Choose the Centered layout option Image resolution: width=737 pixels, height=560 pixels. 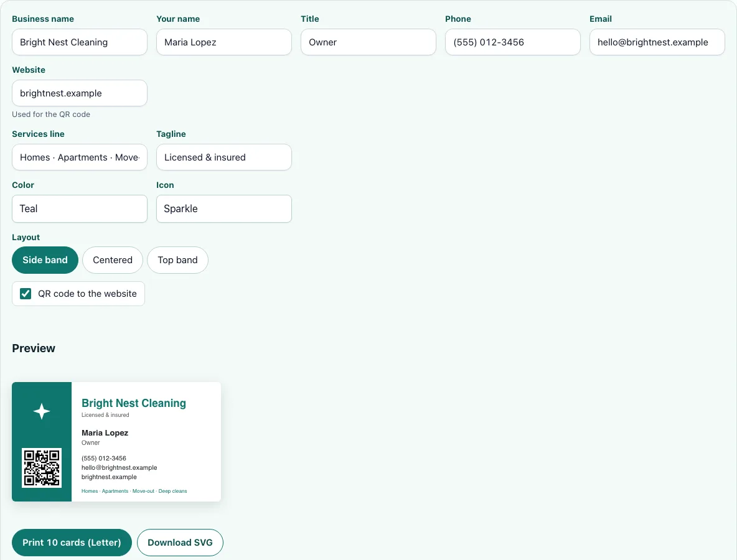[113, 260]
